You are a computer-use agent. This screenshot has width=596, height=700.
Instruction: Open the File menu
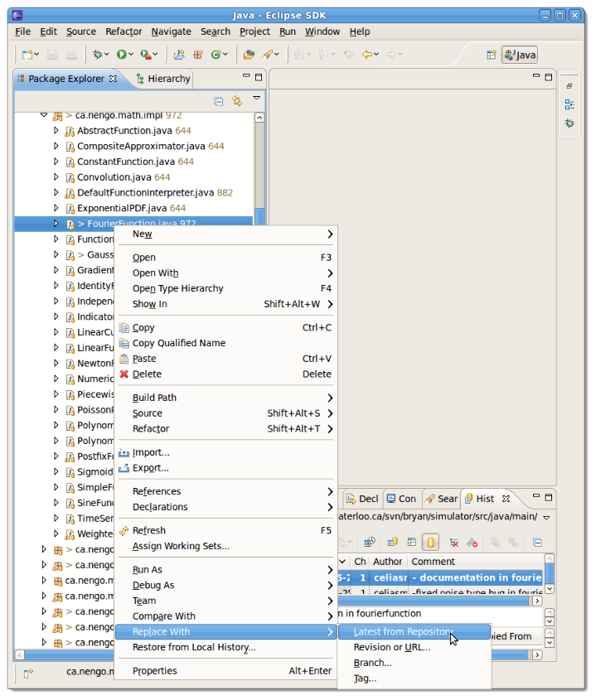(22, 31)
